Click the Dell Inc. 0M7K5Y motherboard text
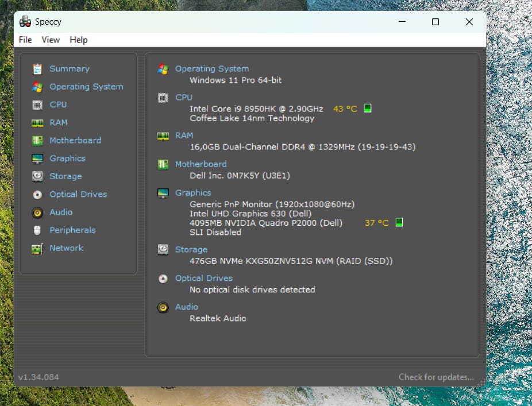532x406 pixels. tap(240, 176)
